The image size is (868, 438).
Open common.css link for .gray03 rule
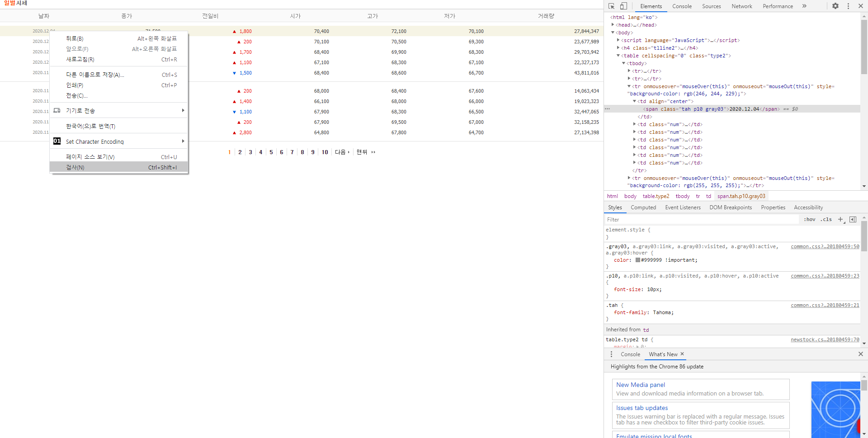[x=825, y=246]
